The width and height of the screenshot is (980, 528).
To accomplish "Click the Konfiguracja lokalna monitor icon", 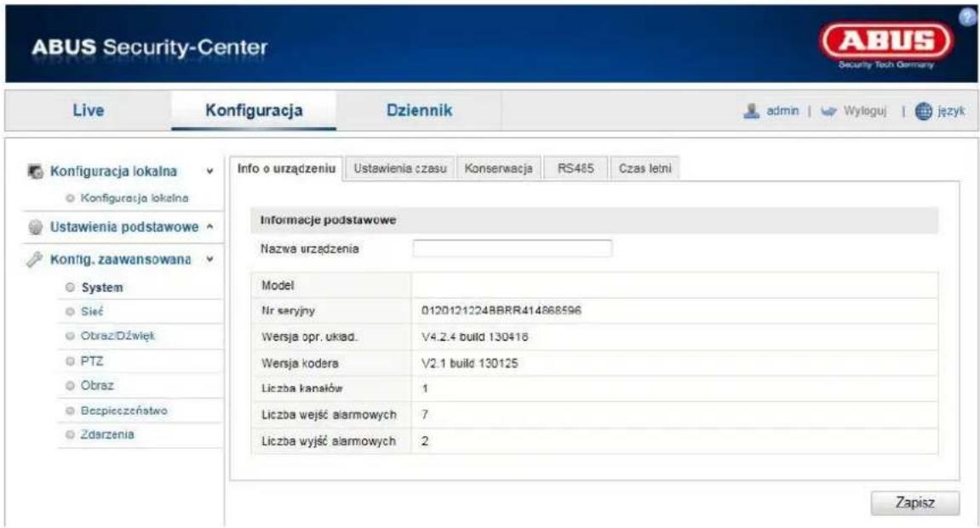I will (36, 171).
